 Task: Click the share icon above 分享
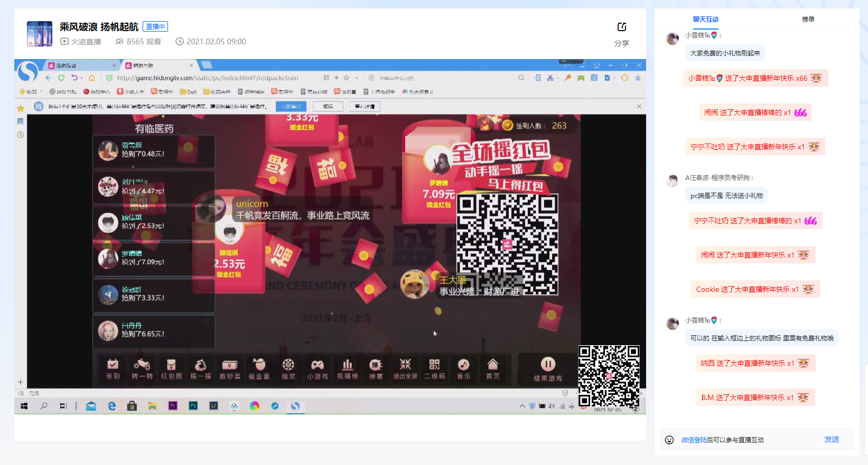[622, 27]
